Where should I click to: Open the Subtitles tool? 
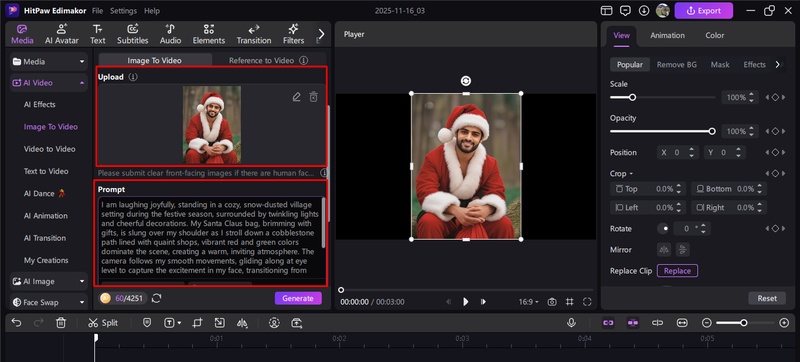133,34
